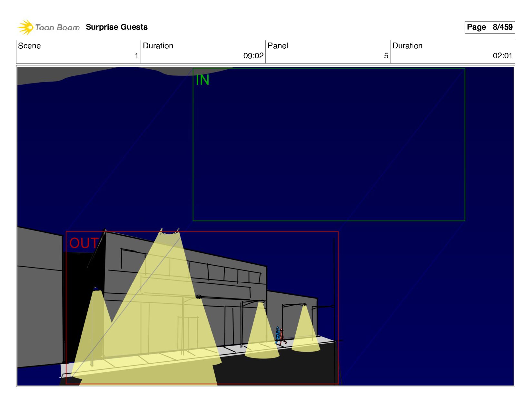
Task: Click the 'Scene' header label
Action: pos(29,46)
